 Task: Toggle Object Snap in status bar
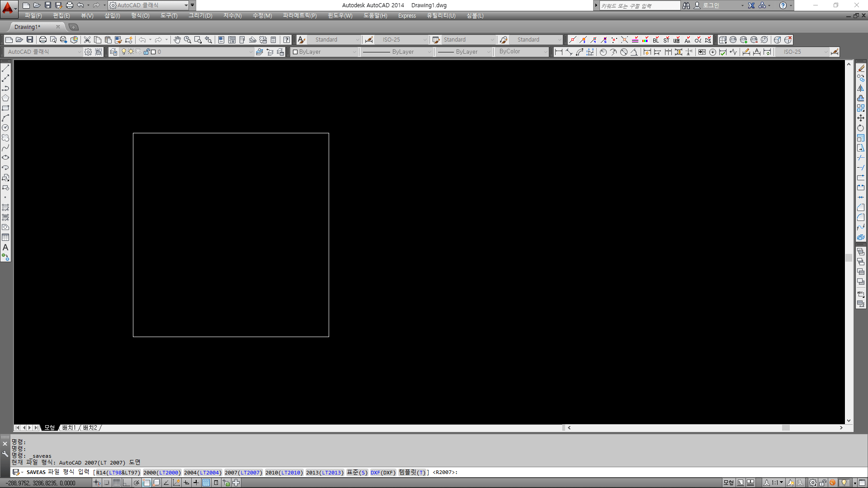(146, 483)
